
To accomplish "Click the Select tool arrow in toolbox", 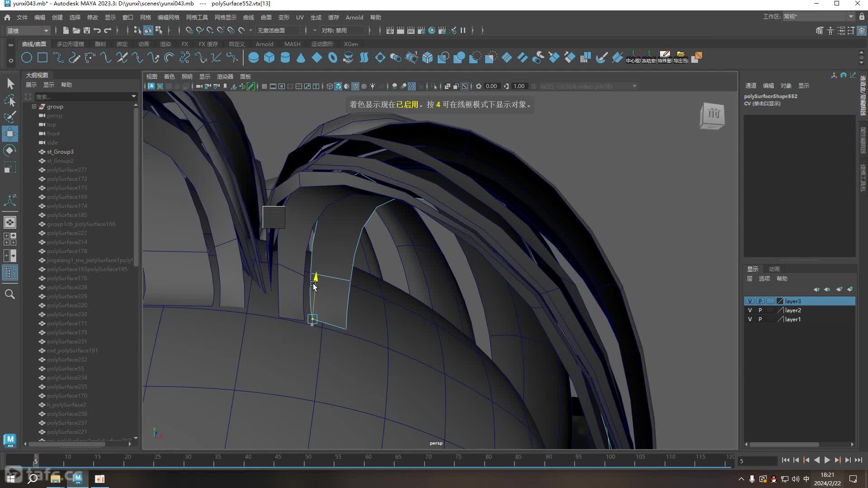I will pyautogui.click(x=10, y=84).
